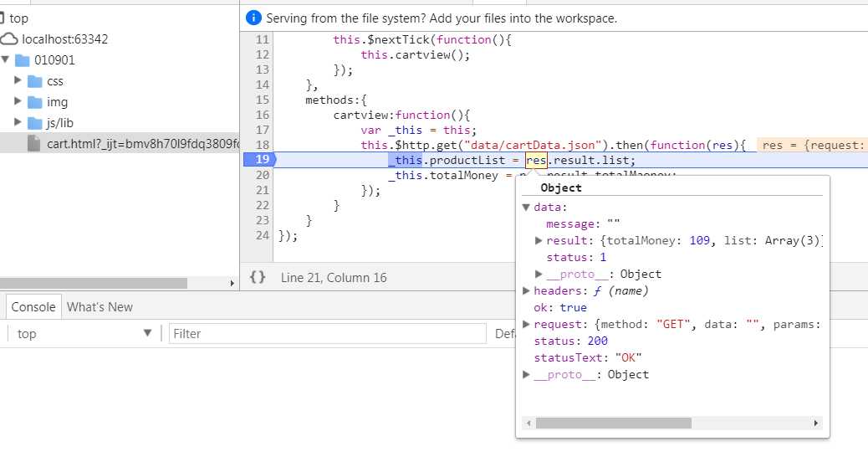Switch to the What's New tab
The image size is (868, 462).
click(x=100, y=307)
